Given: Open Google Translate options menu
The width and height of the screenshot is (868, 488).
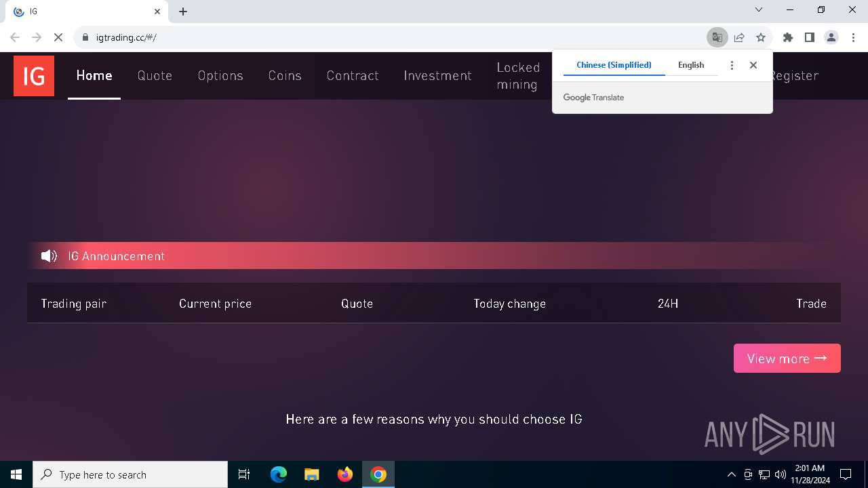Looking at the screenshot, I should 732,65.
